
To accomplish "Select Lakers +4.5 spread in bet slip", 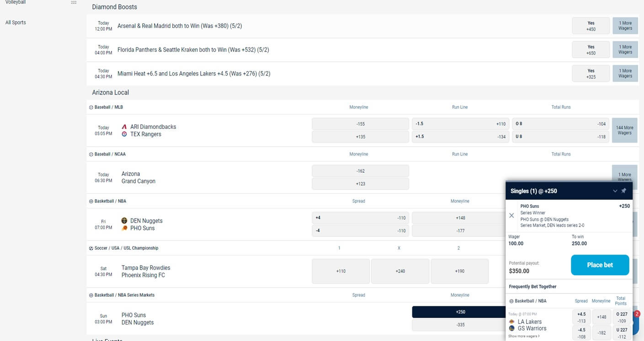I will tap(581, 317).
